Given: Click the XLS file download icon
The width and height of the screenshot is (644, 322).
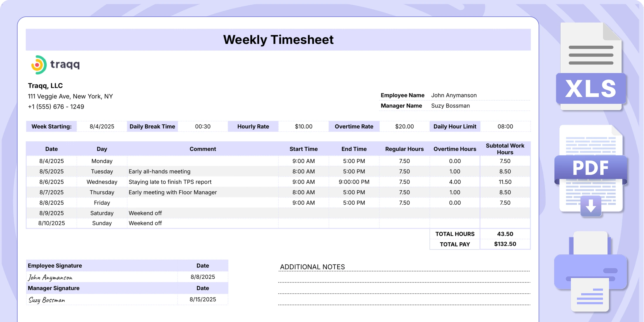Looking at the screenshot, I should (x=591, y=67).
